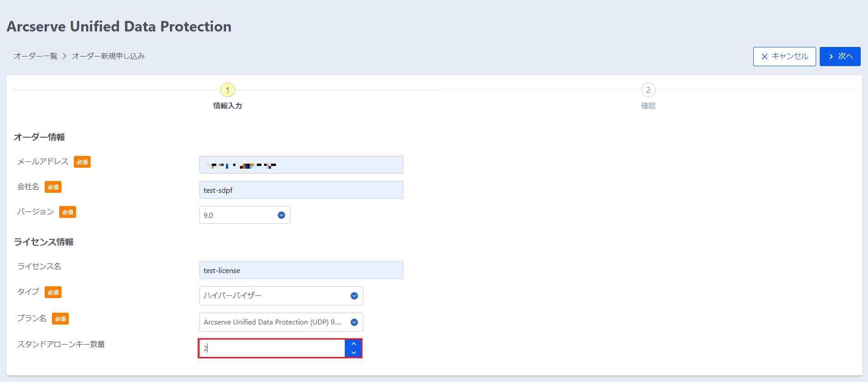Click the 情報入力 step label
Screen dimensions: 868x382
point(228,106)
